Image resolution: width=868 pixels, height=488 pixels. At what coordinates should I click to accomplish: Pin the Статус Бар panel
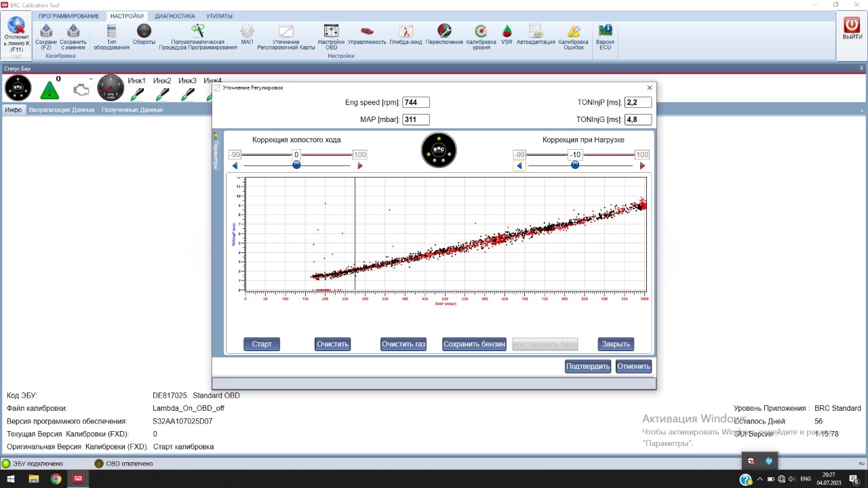861,68
